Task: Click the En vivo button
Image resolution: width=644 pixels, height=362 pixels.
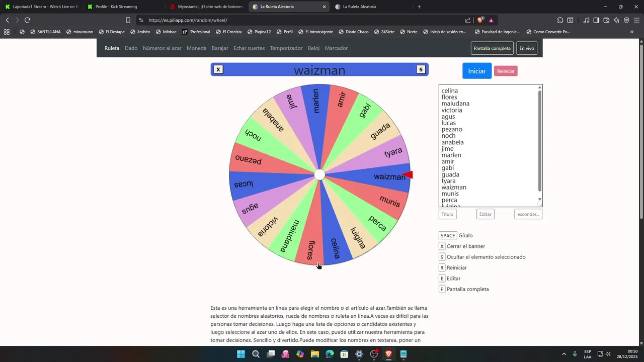Action: (x=527, y=48)
